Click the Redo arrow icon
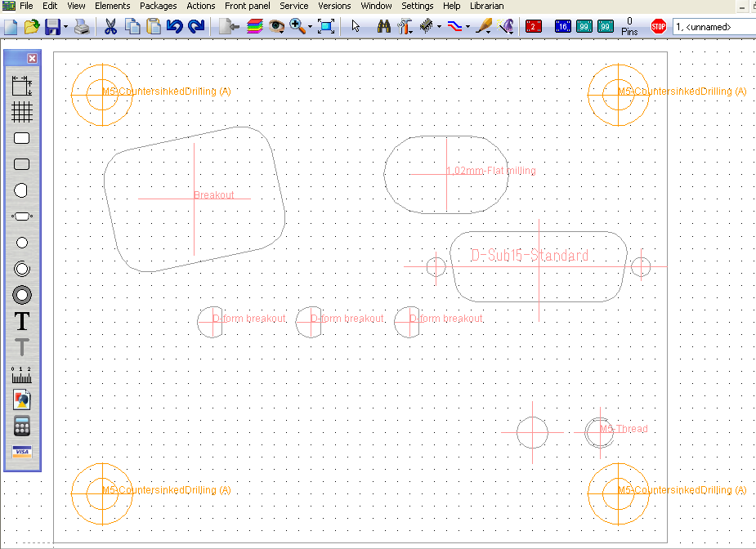Viewport: 756px width, 549px height. coord(196,27)
